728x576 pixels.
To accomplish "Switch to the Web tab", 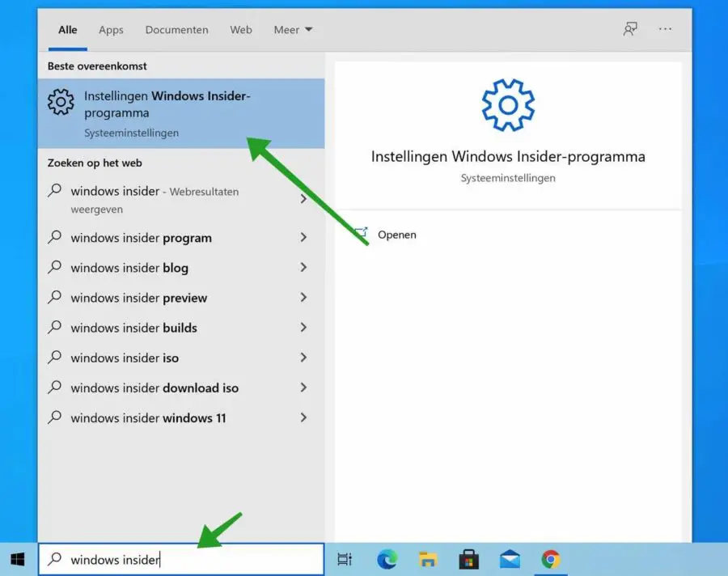I will coord(241,30).
